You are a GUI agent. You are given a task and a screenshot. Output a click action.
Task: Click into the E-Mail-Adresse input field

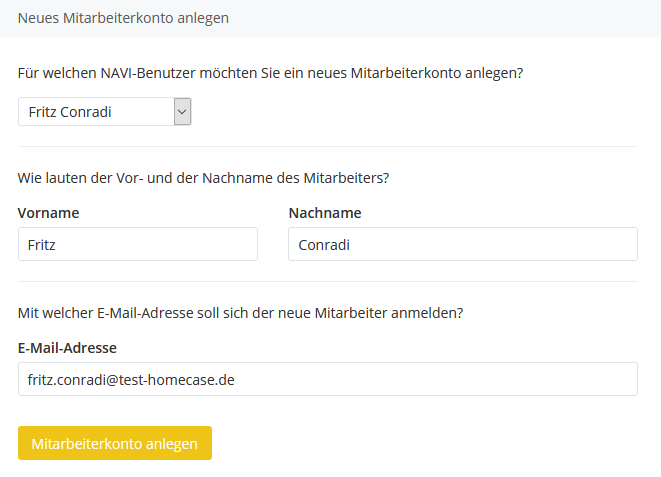328,379
